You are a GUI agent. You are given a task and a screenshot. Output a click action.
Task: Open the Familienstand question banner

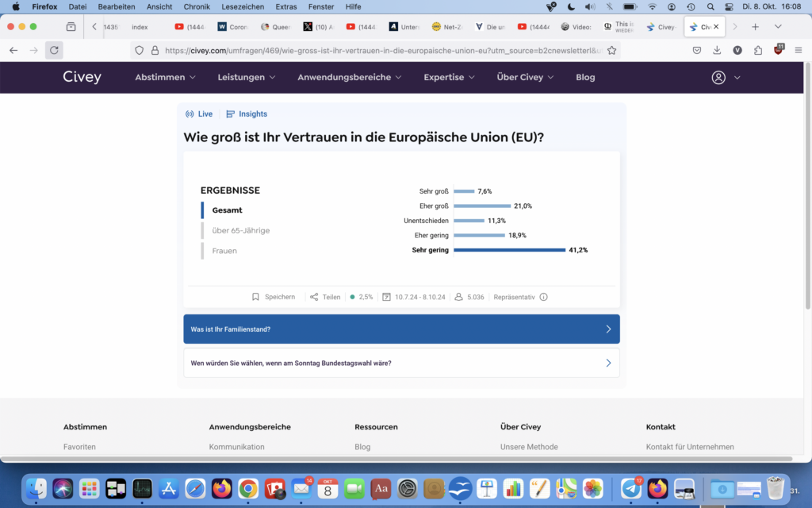401,329
